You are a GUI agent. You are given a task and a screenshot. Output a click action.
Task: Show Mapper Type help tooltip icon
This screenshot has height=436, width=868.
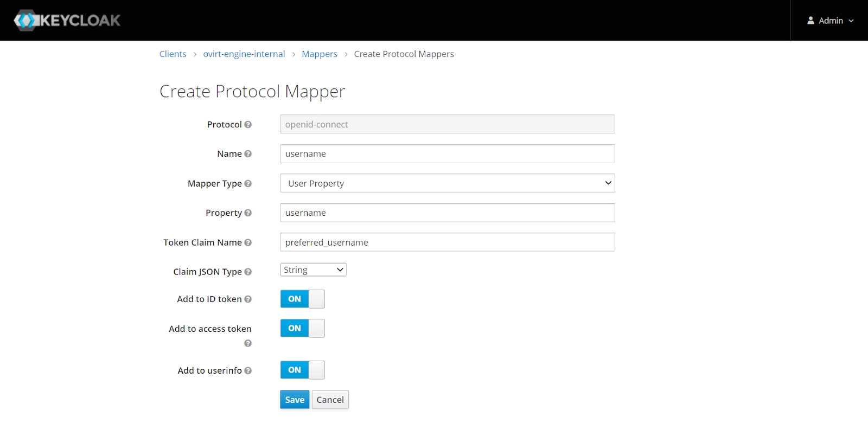click(x=248, y=184)
